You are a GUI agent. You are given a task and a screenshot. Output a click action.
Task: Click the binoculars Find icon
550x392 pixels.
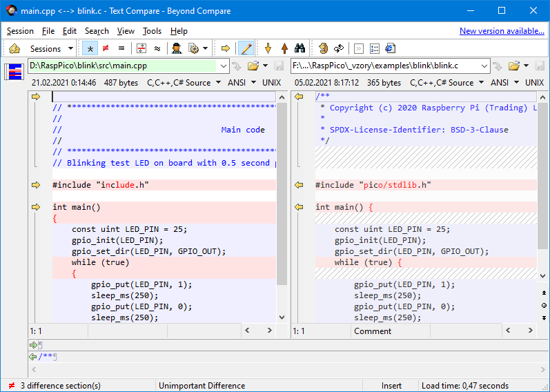[300, 48]
